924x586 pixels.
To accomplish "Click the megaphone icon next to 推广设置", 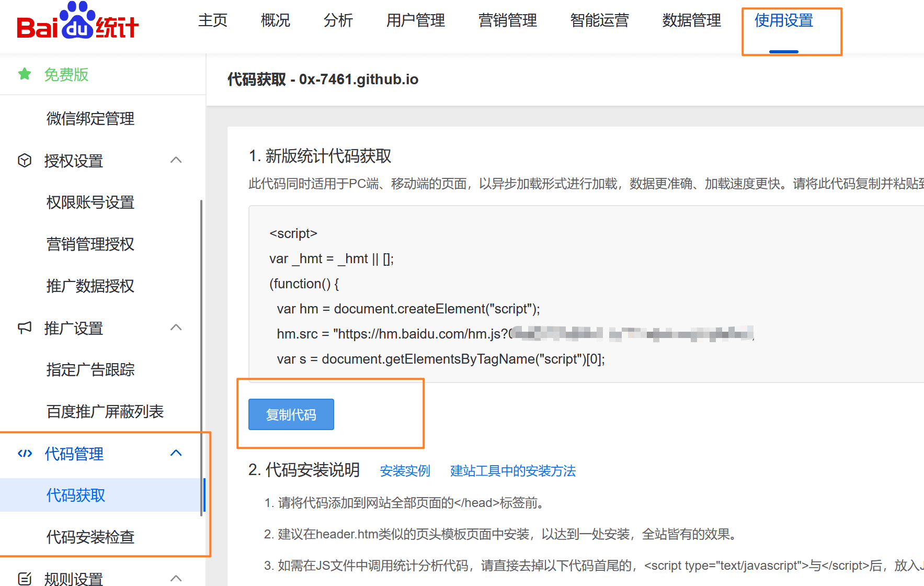I will 25,328.
